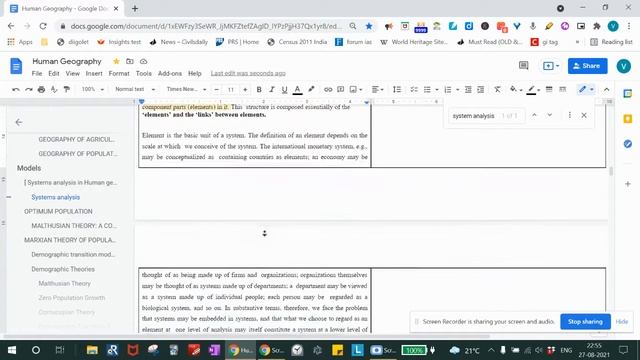Insert a checklist
Image resolution: width=640 pixels, height=360 pixels.
(x=414, y=89)
